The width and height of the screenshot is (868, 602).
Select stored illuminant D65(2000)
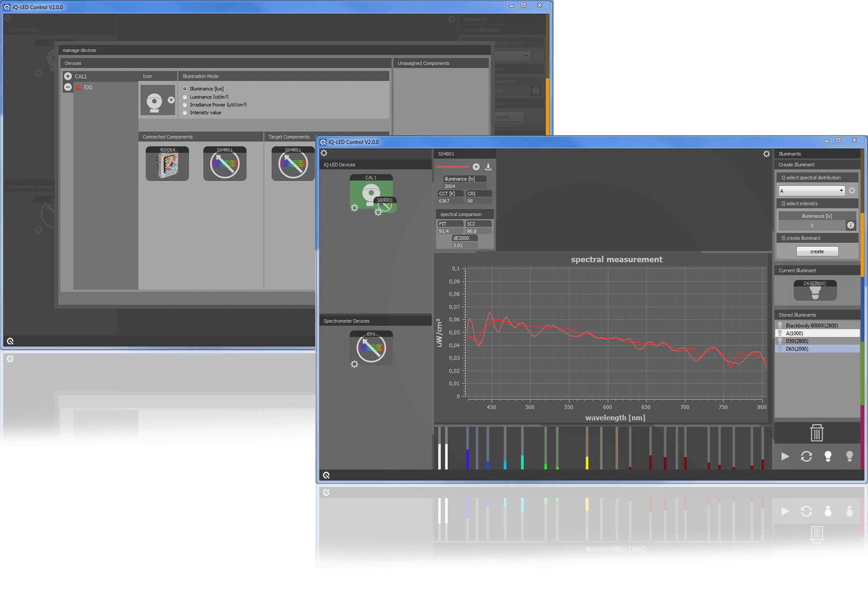point(817,349)
